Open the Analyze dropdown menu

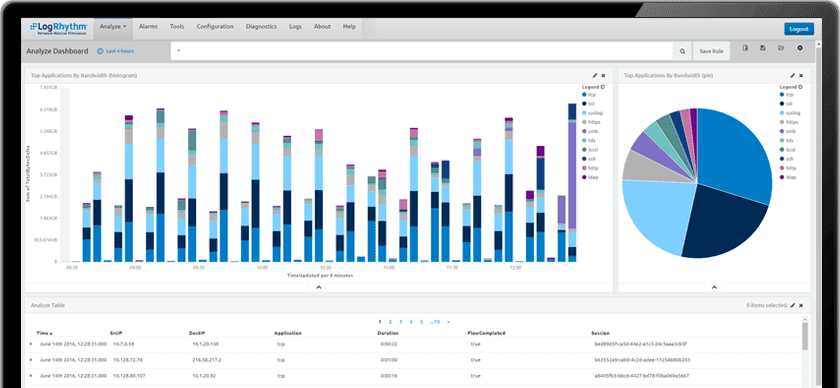tap(113, 26)
